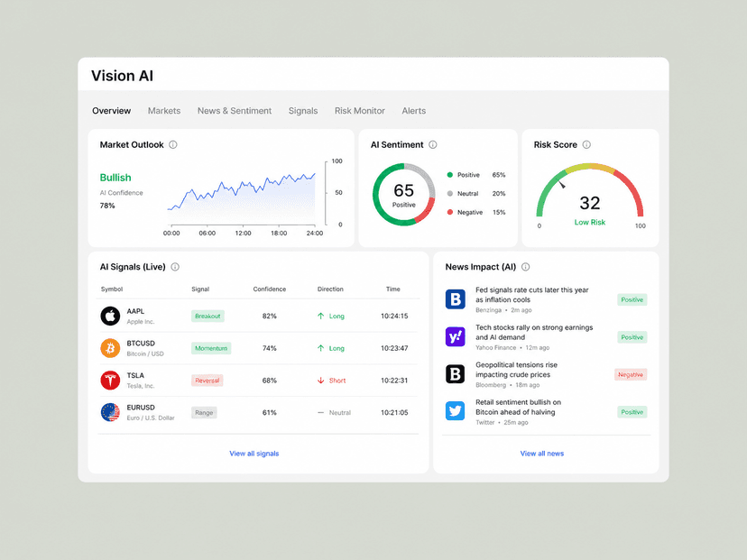747x560 pixels.
Task: Click Positive tag on Tech stocks news
Action: [x=632, y=337]
